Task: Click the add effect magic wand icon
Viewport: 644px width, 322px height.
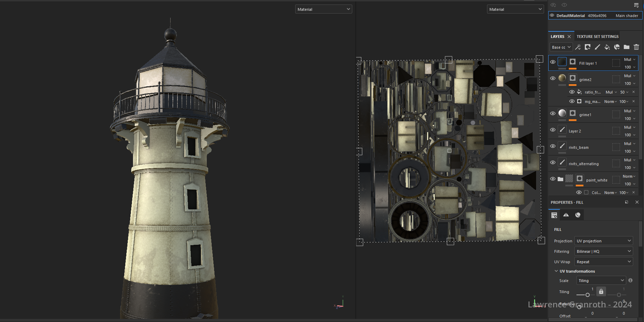Action: click(578, 47)
